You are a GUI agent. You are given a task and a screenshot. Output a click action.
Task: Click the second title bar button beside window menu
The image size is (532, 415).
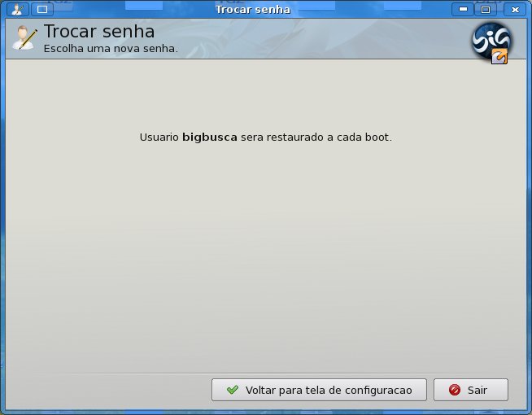click(x=42, y=10)
